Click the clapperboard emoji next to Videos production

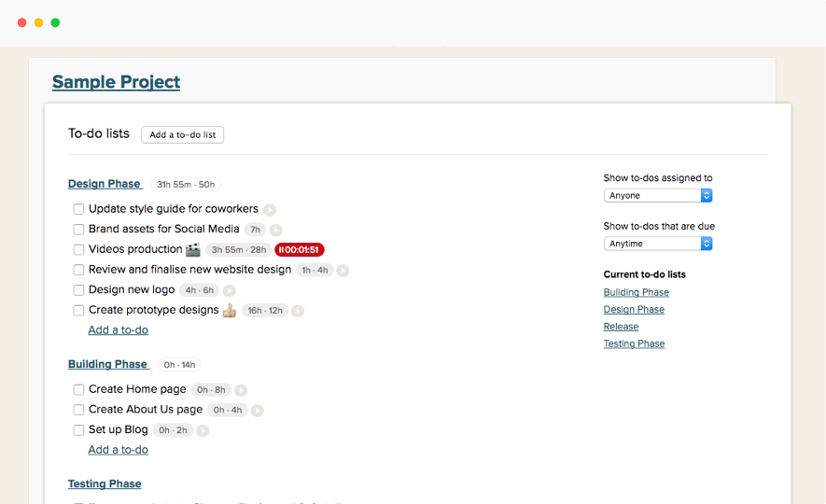click(x=193, y=249)
